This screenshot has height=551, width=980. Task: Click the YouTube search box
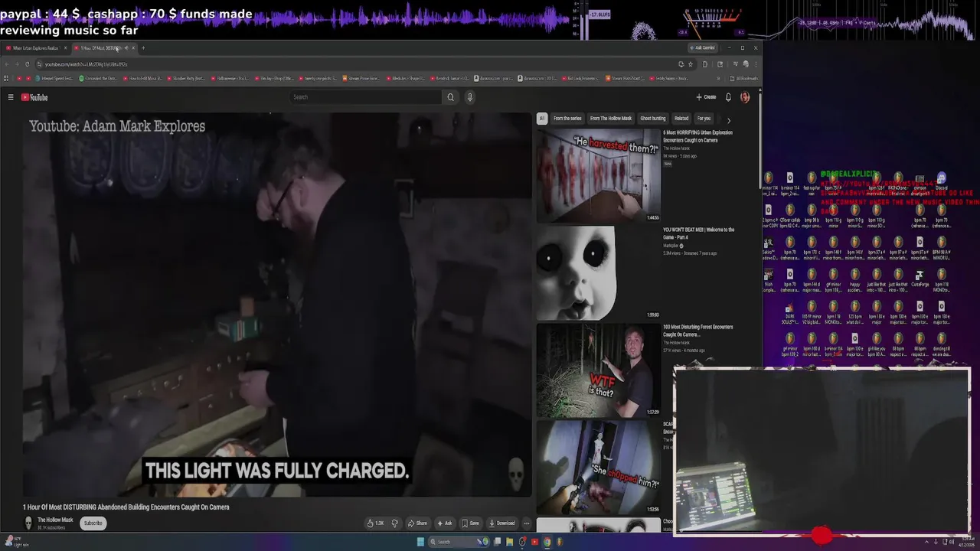[x=366, y=97]
